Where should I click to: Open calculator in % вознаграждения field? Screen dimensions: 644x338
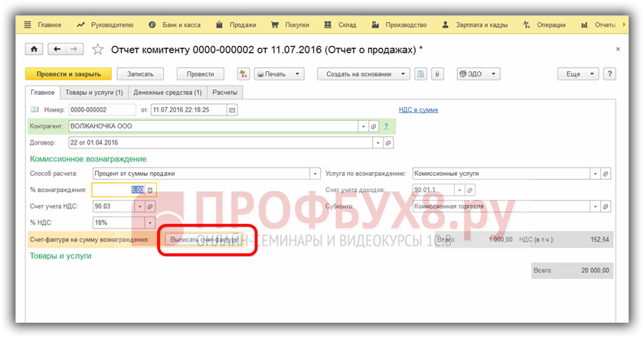pos(150,190)
